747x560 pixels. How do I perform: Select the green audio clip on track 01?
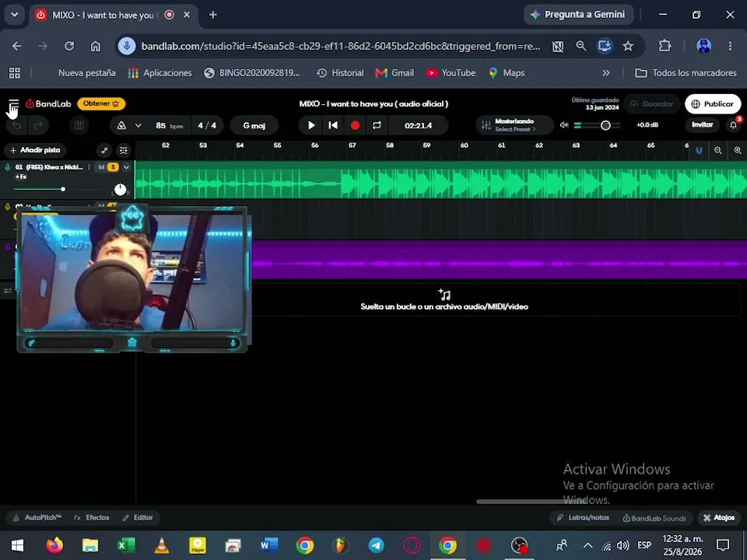click(440, 180)
